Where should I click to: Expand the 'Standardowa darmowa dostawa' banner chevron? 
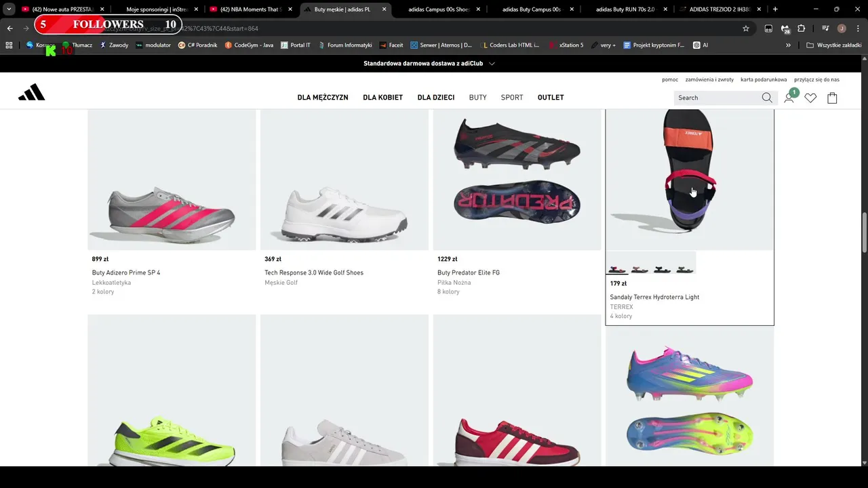(492, 63)
